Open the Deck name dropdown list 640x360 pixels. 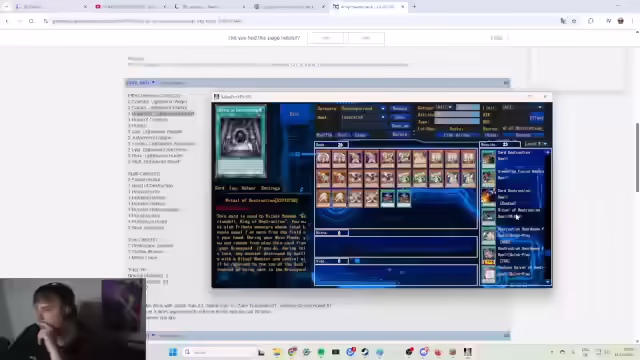(x=363, y=117)
